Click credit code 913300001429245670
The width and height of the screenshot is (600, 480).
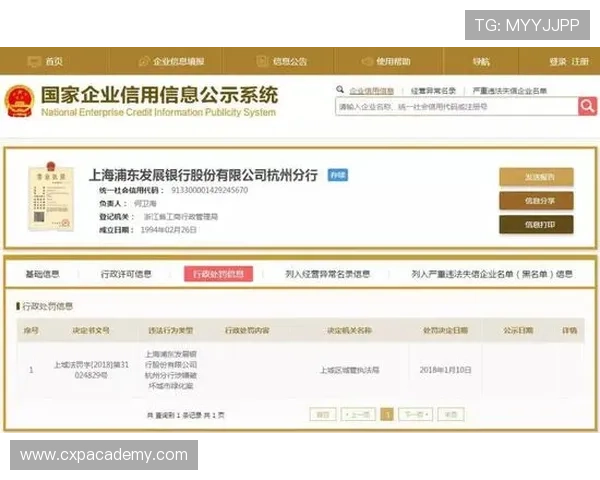(x=209, y=190)
